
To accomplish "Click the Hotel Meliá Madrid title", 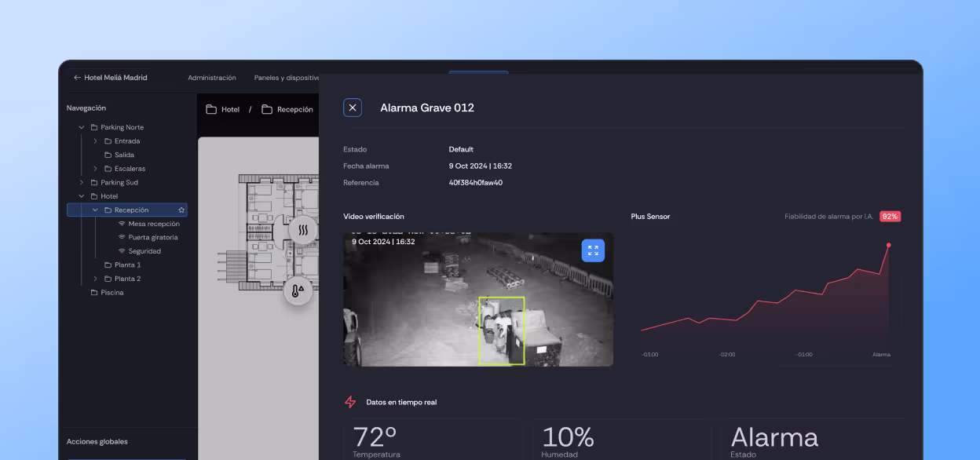I will (x=115, y=78).
